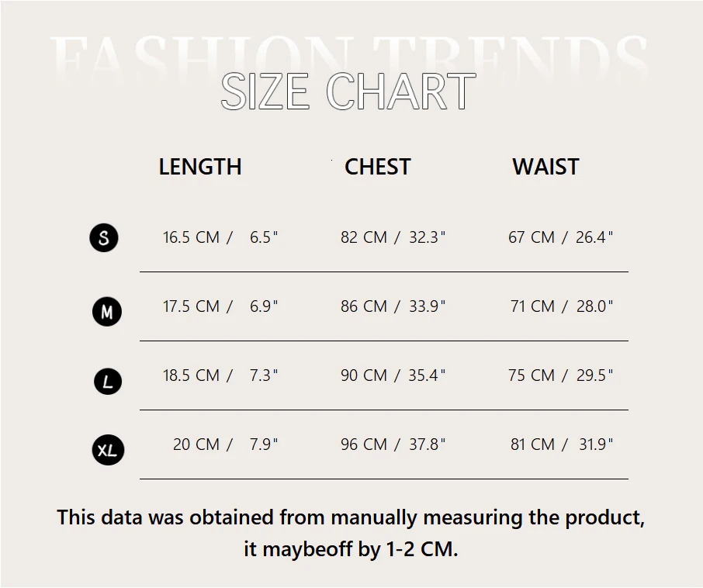Click the SIZE CHART title

click(x=348, y=92)
